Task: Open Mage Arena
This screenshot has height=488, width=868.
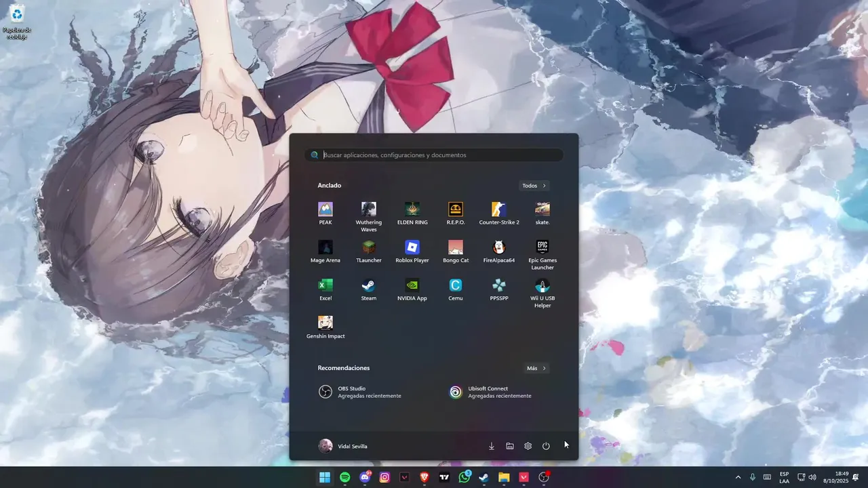Action: click(x=325, y=251)
